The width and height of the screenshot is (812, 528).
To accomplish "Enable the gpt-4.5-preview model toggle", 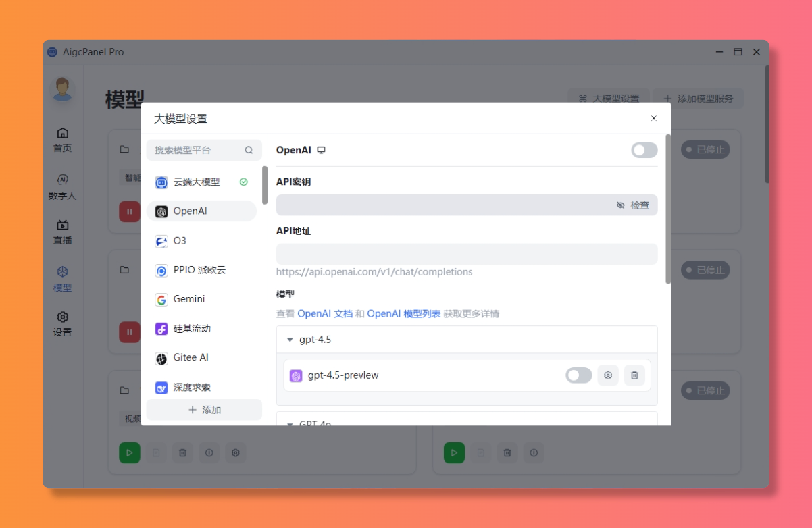I will (x=578, y=375).
